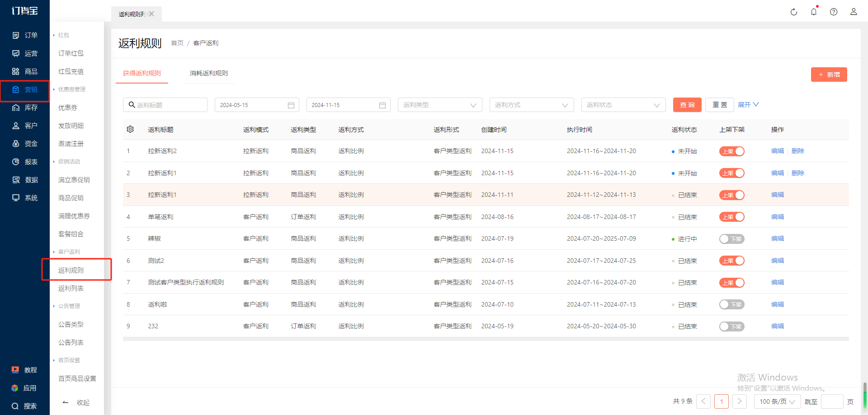Focus the 返利标题 search field
This screenshot has height=415, width=868.
click(165, 105)
